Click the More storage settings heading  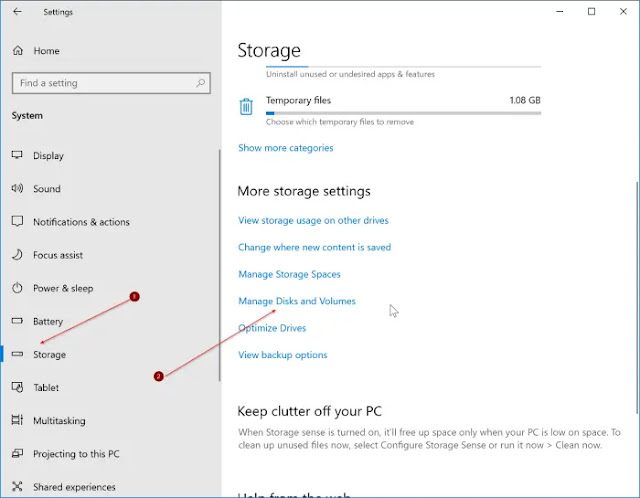point(304,191)
